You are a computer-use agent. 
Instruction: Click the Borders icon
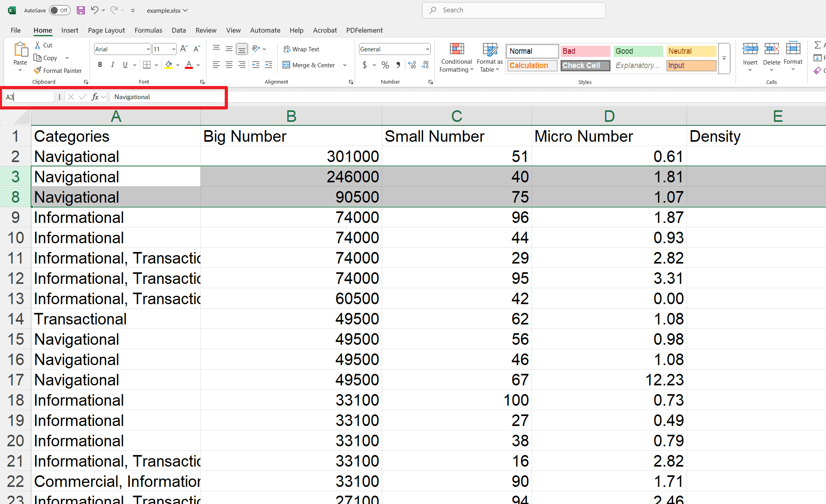[x=147, y=64]
